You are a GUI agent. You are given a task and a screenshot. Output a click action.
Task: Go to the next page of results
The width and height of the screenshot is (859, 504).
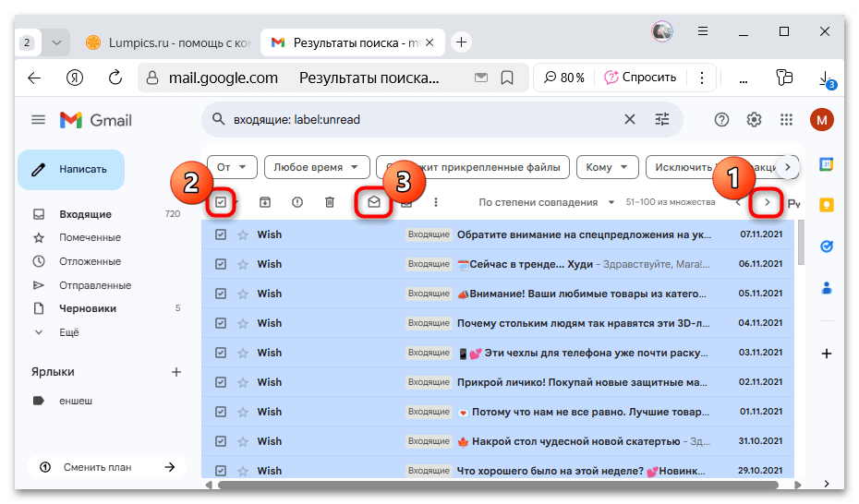767,202
